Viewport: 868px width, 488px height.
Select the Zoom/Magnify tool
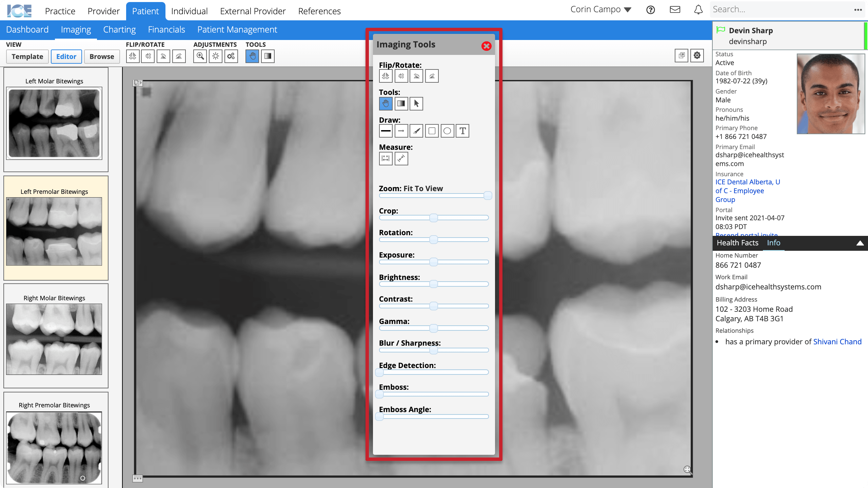(201, 56)
